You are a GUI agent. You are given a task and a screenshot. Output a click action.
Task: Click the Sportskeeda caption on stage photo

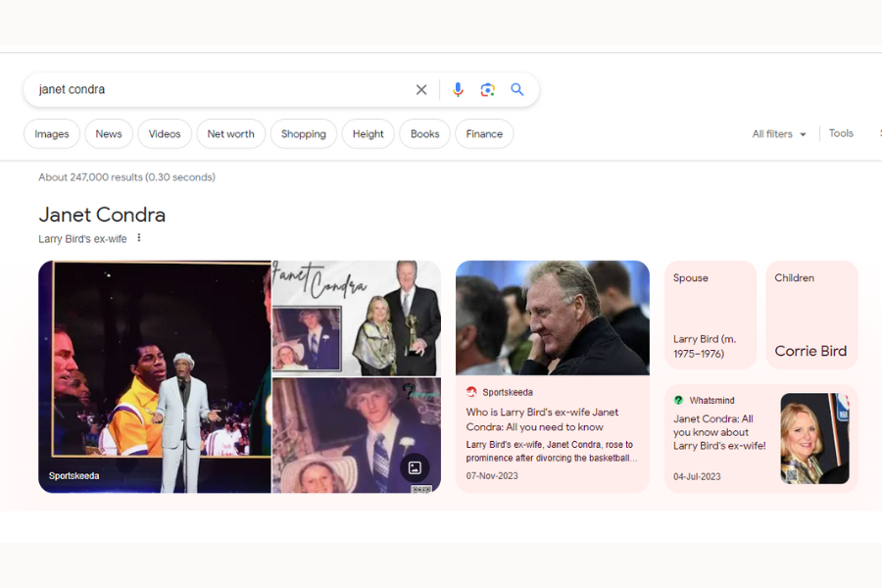pyautogui.click(x=73, y=475)
